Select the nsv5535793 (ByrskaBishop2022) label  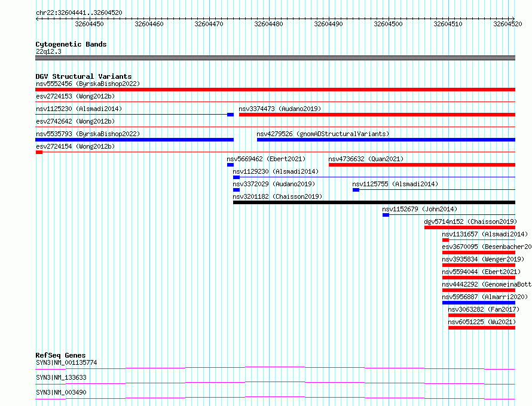88,134
